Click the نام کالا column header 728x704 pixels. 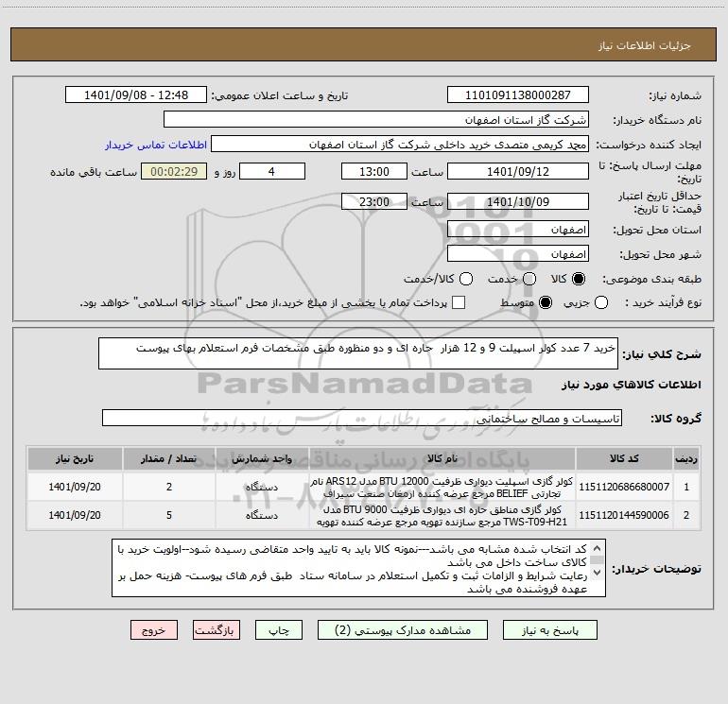[442, 458]
